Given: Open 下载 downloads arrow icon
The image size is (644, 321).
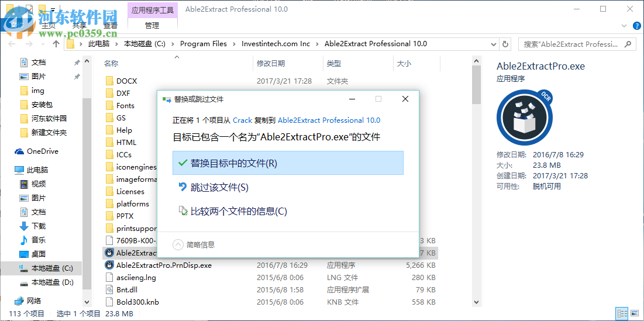Looking at the screenshot, I should [x=24, y=226].
